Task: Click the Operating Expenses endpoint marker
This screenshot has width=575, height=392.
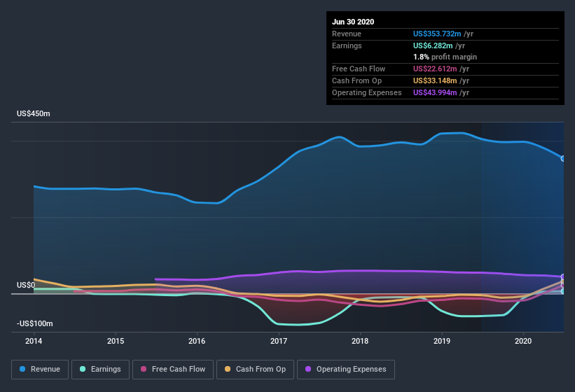Action: tap(563, 276)
